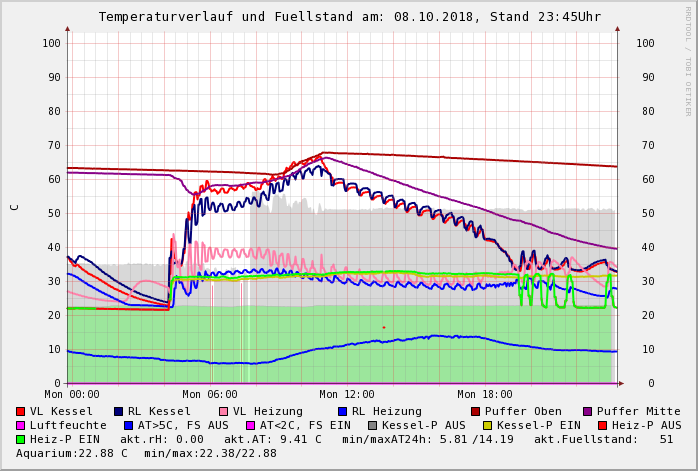Image resolution: width=698 pixels, height=471 pixels.
Task: Click the RRDTOOL / TOBI OETIKER watermark
Action: 687,60
